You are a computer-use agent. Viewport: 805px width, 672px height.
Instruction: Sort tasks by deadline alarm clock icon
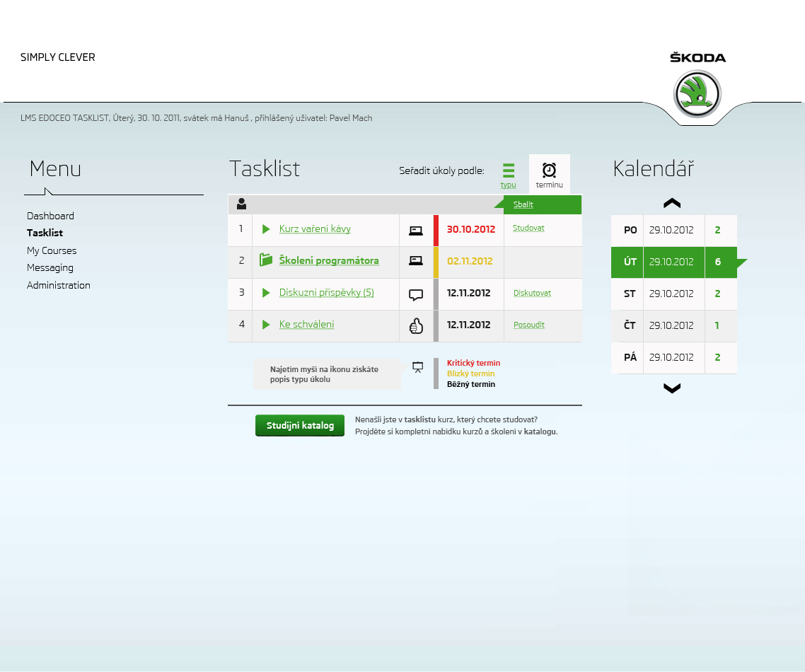click(549, 170)
